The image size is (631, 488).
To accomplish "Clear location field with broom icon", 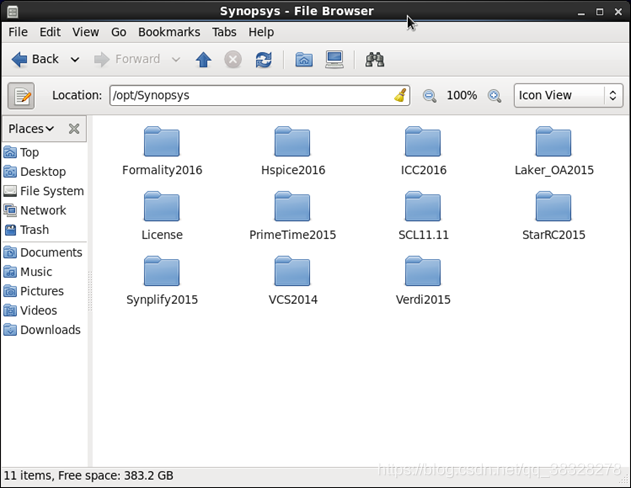I will point(401,95).
